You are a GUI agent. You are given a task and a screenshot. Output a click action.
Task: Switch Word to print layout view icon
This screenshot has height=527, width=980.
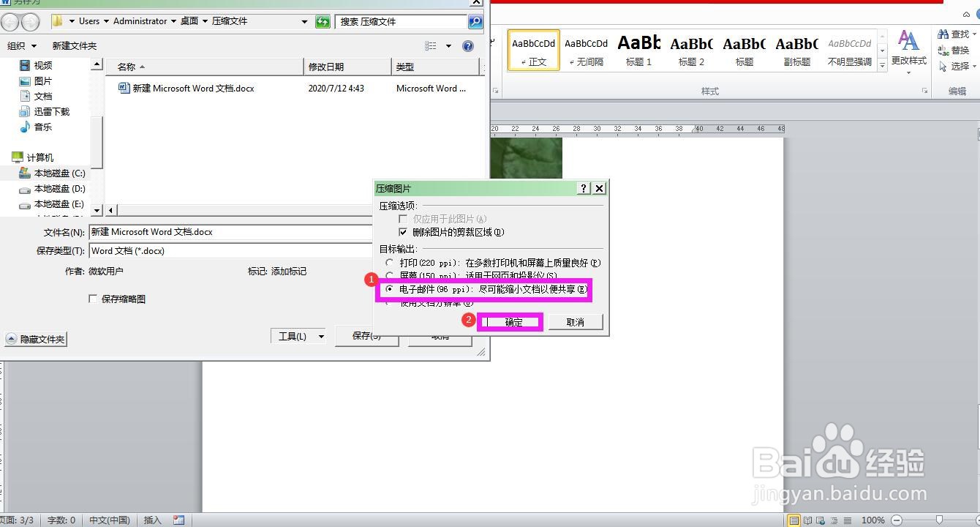[x=794, y=520]
